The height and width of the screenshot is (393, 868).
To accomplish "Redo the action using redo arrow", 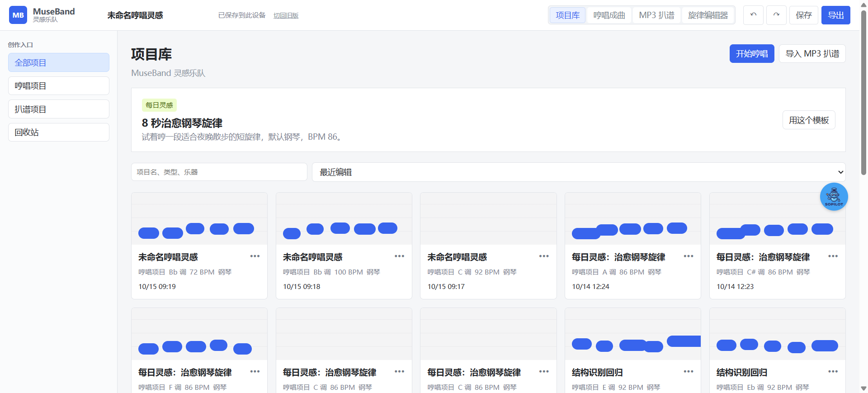I will pos(776,15).
